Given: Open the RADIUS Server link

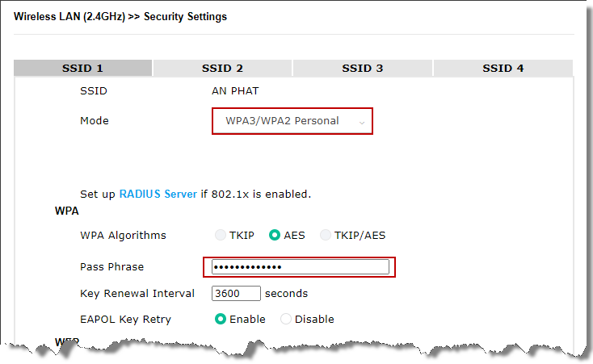Looking at the screenshot, I should coord(158,194).
